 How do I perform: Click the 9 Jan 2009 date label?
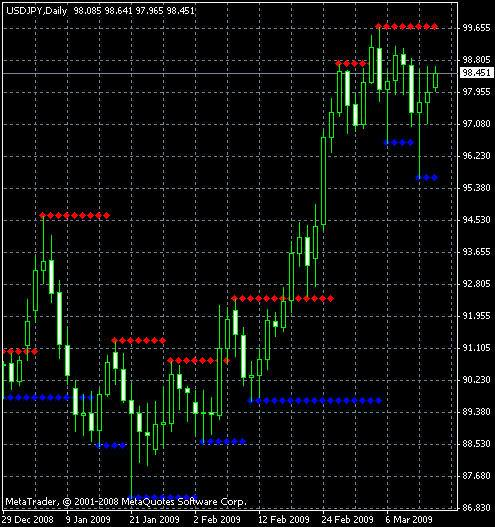[x=88, y=520]
